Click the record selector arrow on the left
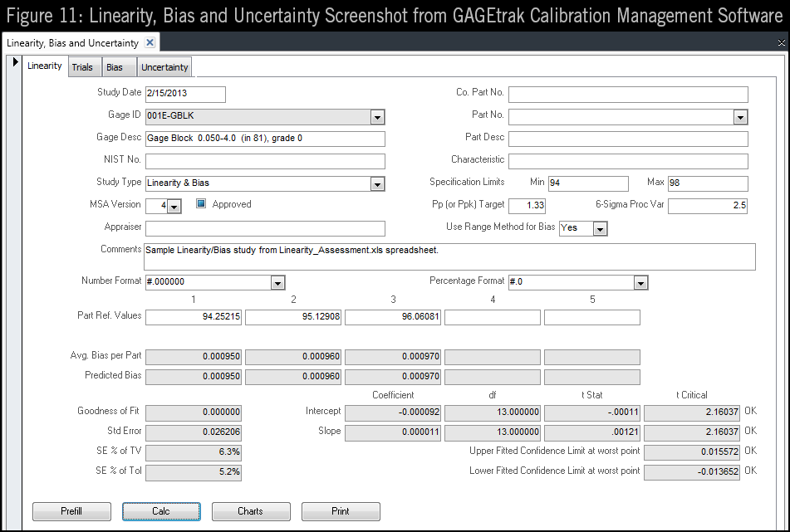The image size is (790, 532). 15,61
